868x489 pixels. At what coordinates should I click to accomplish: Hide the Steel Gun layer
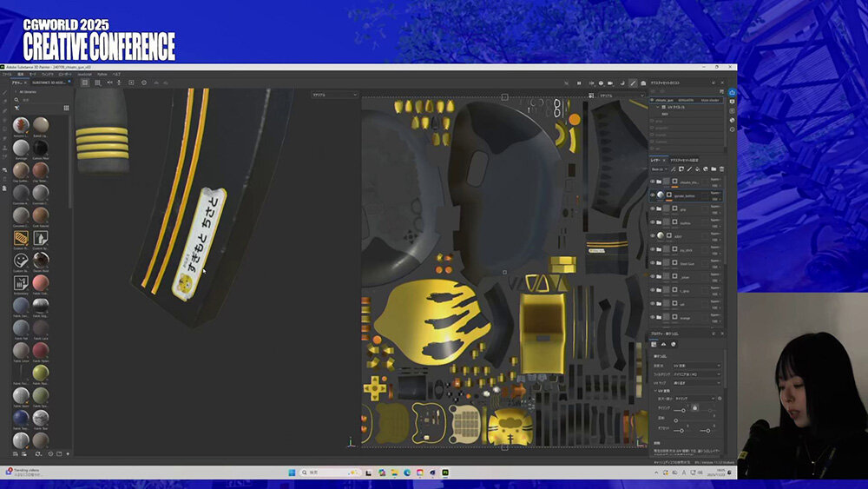tap(653, 263)
